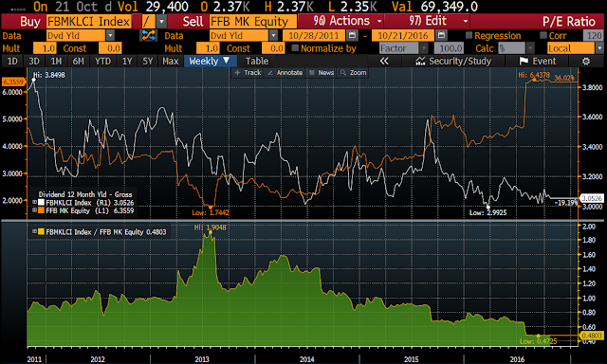
Task: Open the Event flag option
Action: 538,61
